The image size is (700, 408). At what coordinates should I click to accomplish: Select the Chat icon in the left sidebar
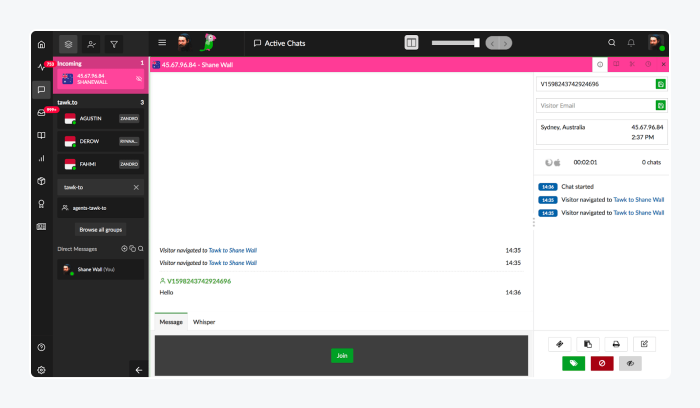pyautogui.click(x=42, y=90)
